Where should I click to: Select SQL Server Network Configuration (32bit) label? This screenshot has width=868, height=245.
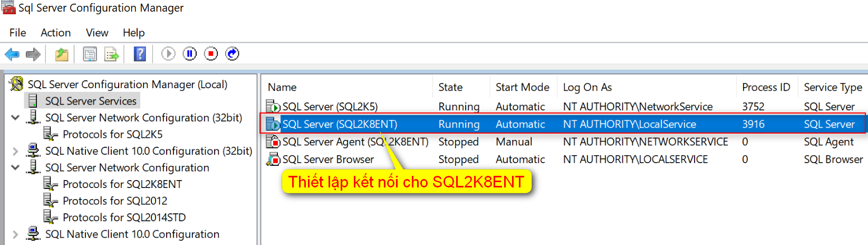[x=143, y=118]
